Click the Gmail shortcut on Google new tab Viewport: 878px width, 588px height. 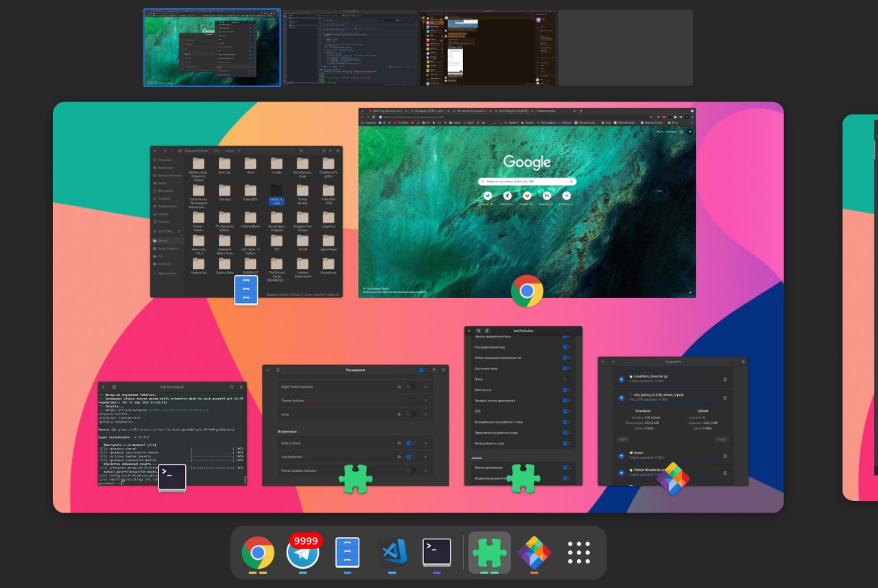pyautogui.click(x=547, y=196)
